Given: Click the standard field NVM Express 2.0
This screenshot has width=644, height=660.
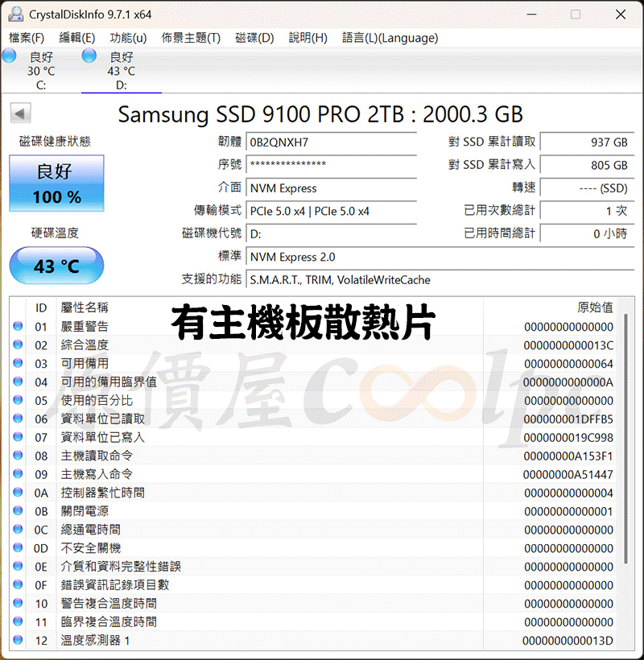Looking at the screenshot, I should (440, 257).
